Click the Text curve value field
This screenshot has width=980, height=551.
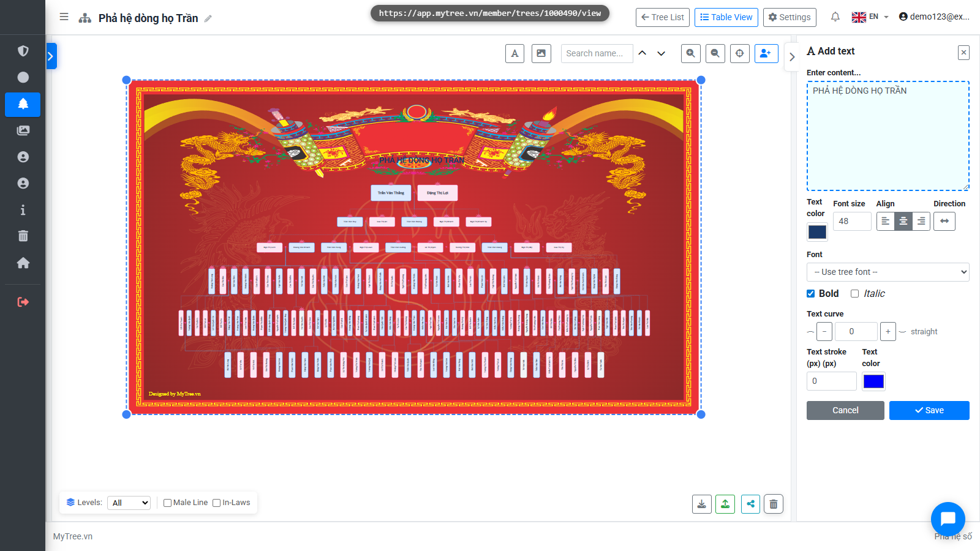pos(856,332)
